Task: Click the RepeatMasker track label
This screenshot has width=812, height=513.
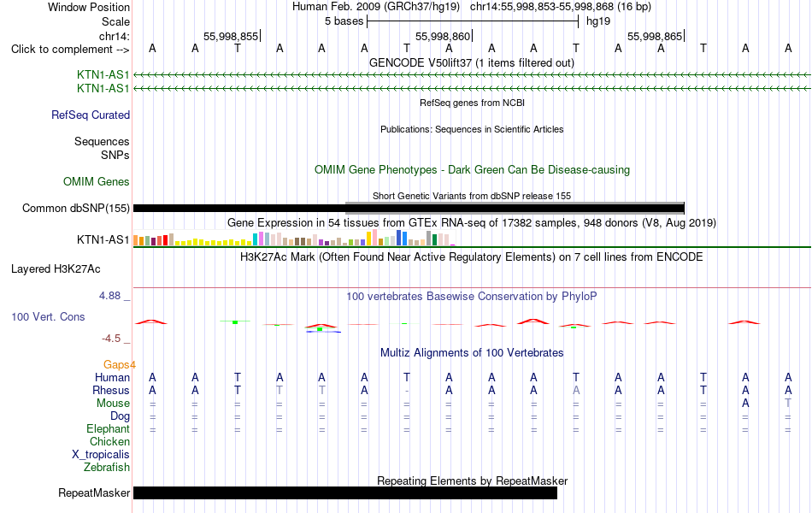Action: (x=94, y=492)
